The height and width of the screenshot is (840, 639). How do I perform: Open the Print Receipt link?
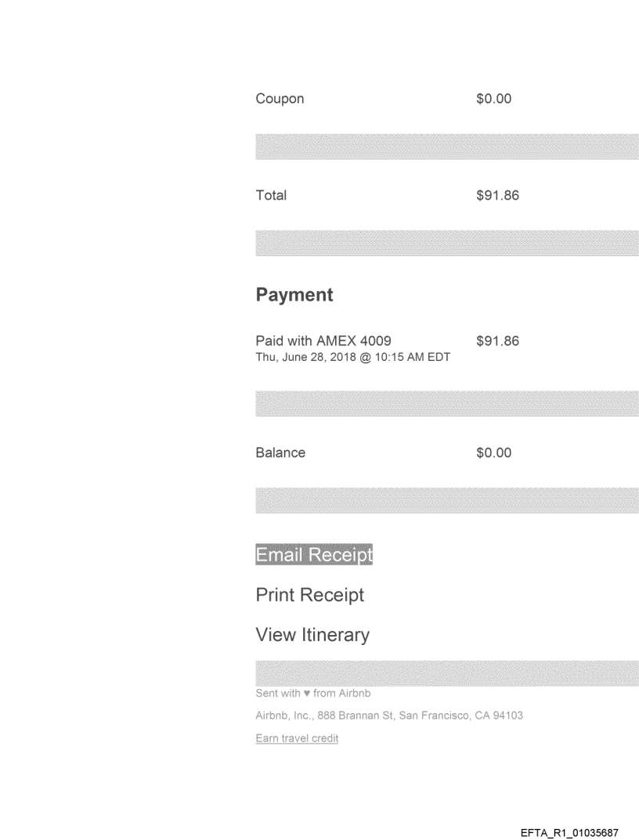click(x=309, y=595)
